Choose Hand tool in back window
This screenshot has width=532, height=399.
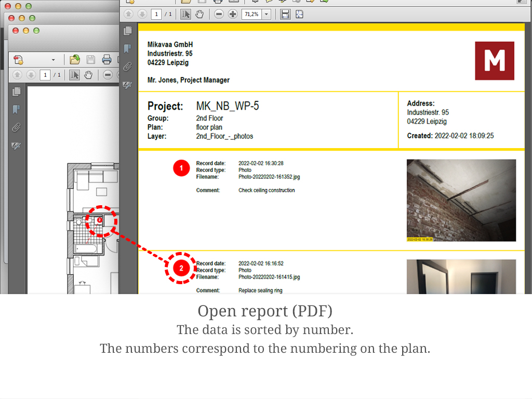click(88, 75)
